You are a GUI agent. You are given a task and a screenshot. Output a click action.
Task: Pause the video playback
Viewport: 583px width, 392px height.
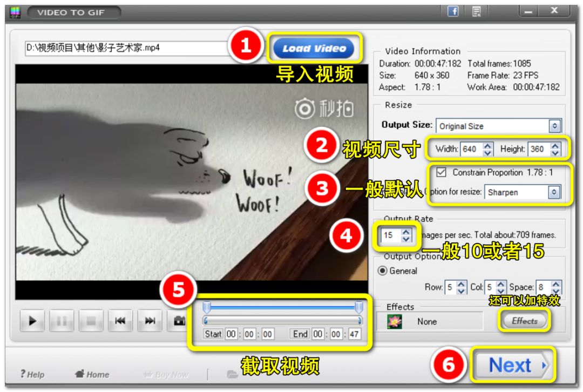62,320
